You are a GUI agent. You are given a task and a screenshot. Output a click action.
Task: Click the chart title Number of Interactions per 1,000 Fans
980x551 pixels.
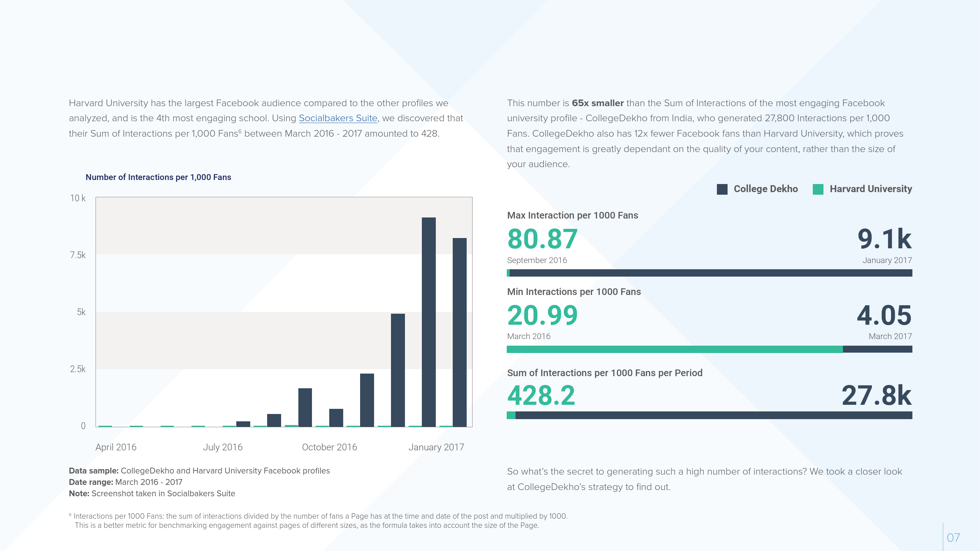click(x=158, y=177)
